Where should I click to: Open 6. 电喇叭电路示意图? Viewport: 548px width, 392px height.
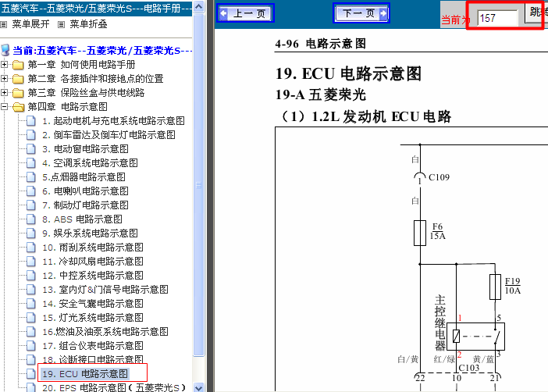(x=85, y=191)
